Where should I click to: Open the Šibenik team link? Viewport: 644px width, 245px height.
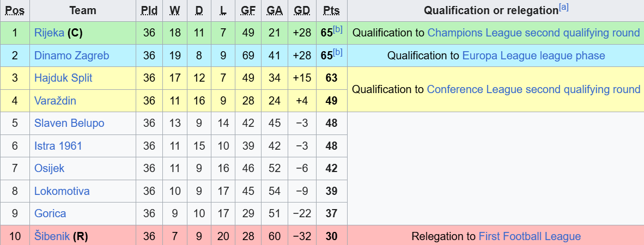pyautogui.click(x=52, y=236)
